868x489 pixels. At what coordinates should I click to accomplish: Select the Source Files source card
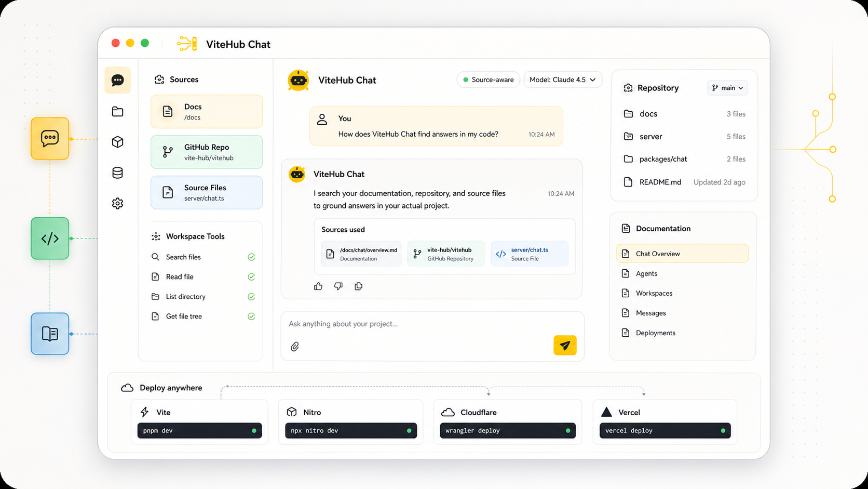(207, 192)
